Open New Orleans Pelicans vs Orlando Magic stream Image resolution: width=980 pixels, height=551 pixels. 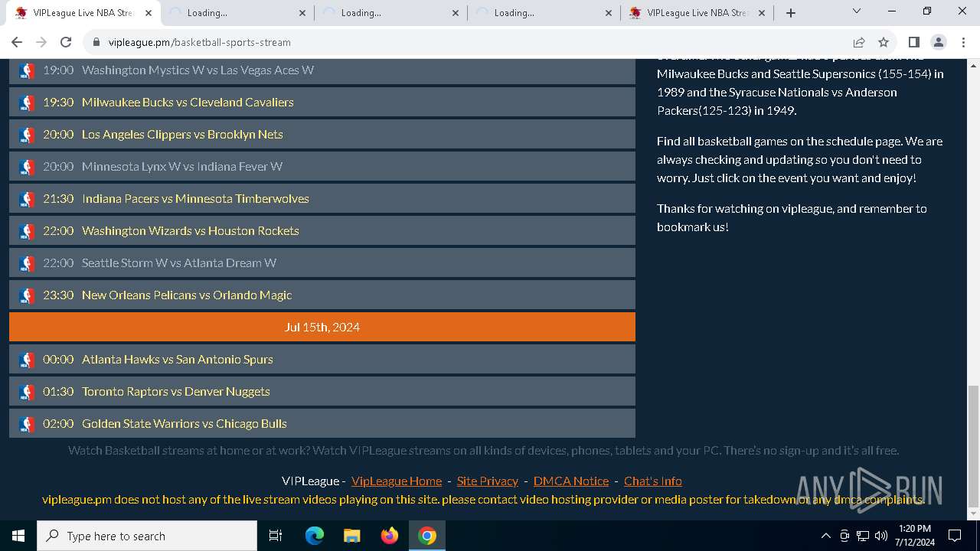(187, 295)
